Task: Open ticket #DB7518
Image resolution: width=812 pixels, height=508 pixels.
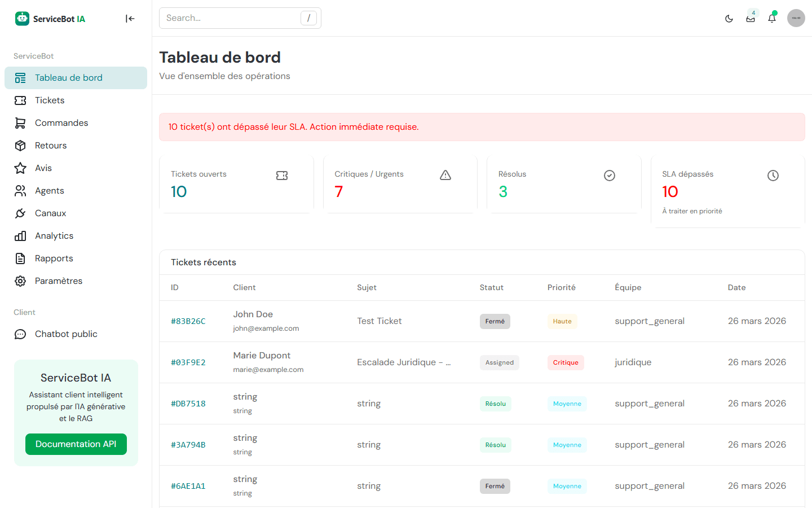Action: click(188, 404)
